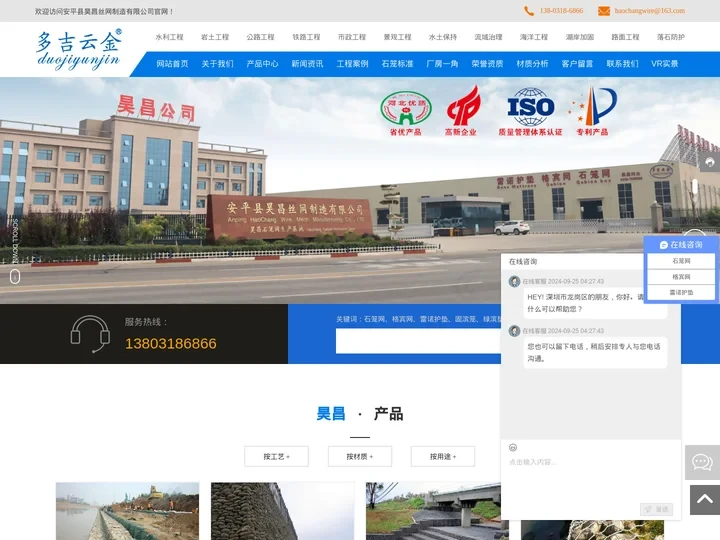
Task: Click the 路面工程 top link
Action: [625, 37]
